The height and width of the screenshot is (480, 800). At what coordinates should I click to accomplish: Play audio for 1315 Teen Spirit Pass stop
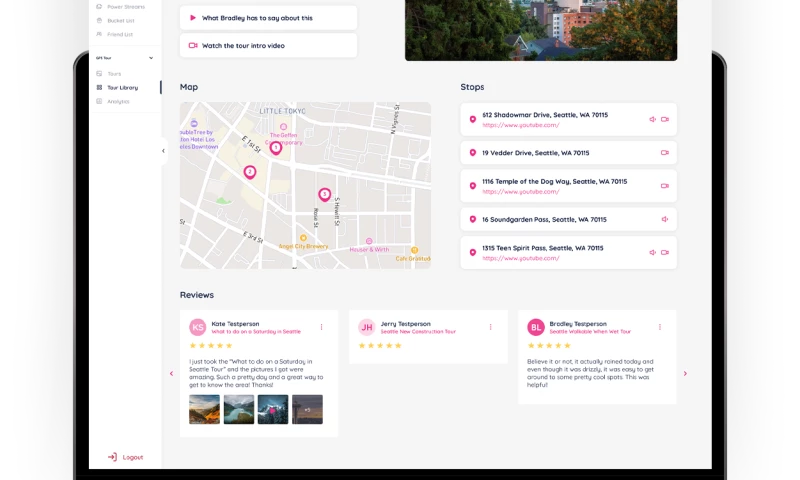pos(652,252)
